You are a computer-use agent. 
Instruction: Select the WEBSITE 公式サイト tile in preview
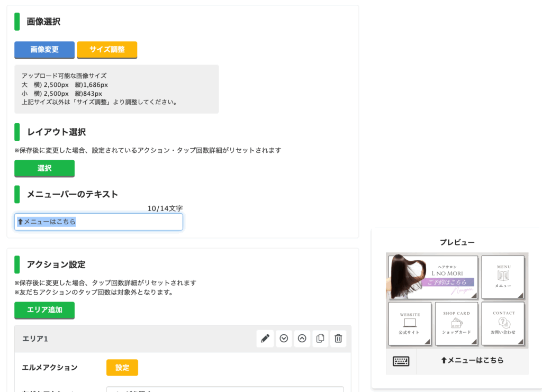point(410,324)
